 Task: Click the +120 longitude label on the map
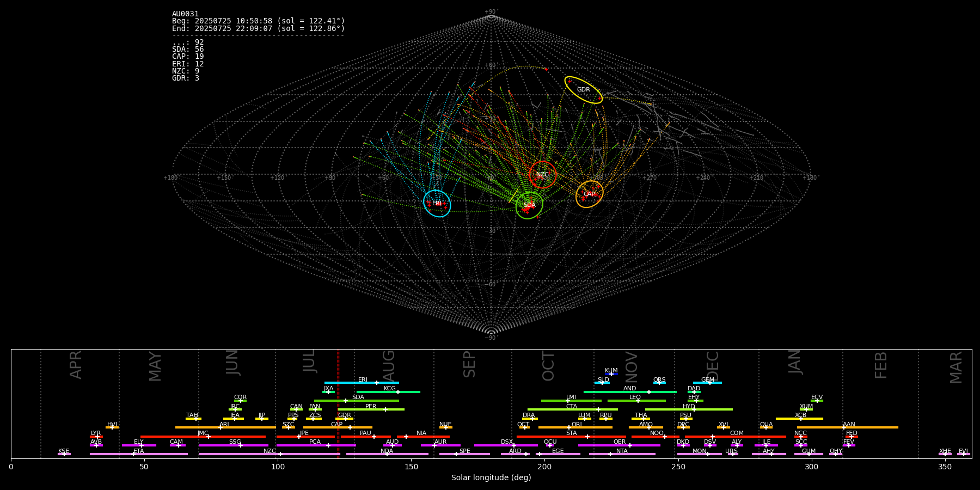click(x=277, y=177)
